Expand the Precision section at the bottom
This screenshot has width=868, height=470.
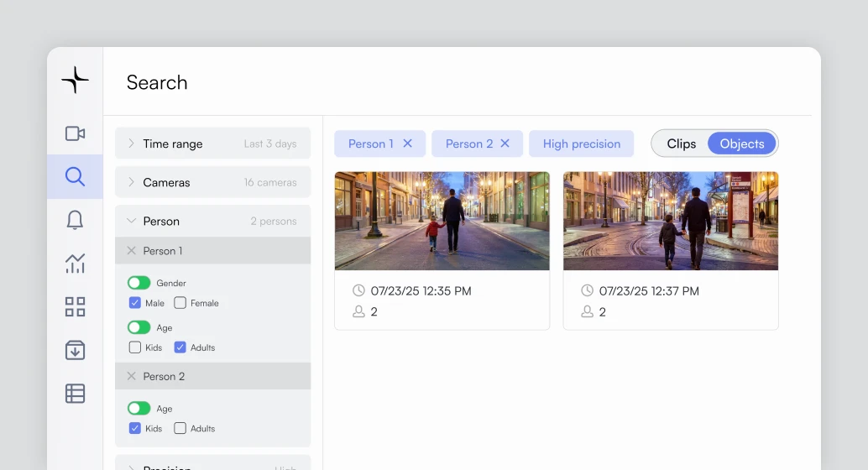[x=212, y=464]
